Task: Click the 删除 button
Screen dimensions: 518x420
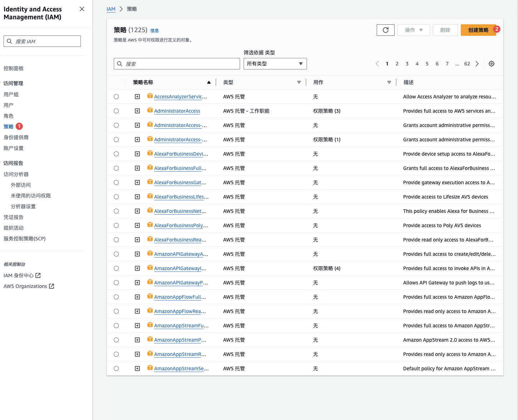Action: tap(445, 30)
